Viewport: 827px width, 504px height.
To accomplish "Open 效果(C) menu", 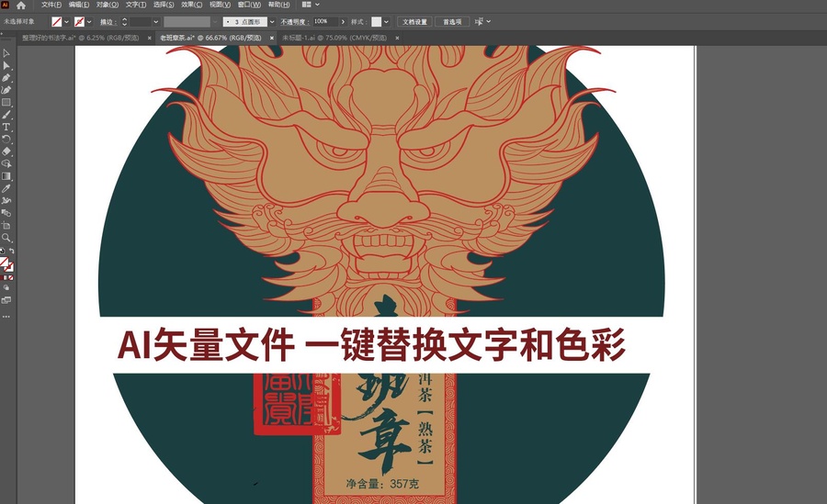I will click(x=191, y=5).
